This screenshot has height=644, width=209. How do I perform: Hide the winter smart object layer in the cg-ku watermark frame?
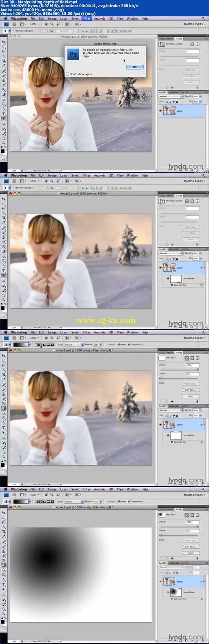click(160, 268)
